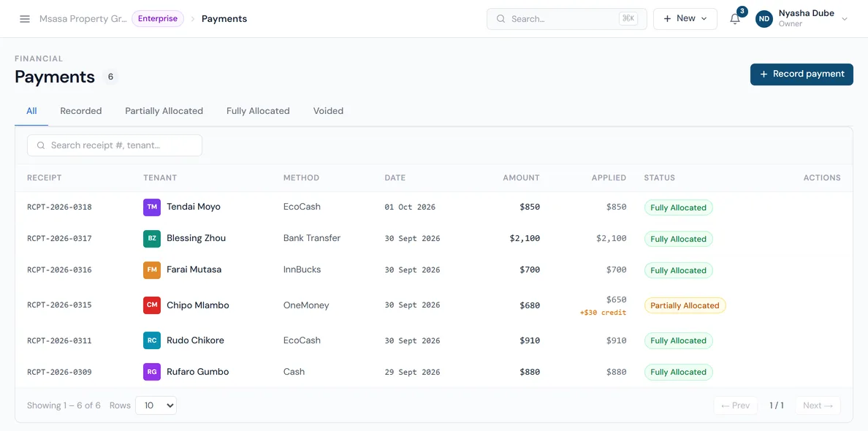
Task: Click Fully Allocated badge on Rufaro Gumbo row
Action: pos(678,372)
